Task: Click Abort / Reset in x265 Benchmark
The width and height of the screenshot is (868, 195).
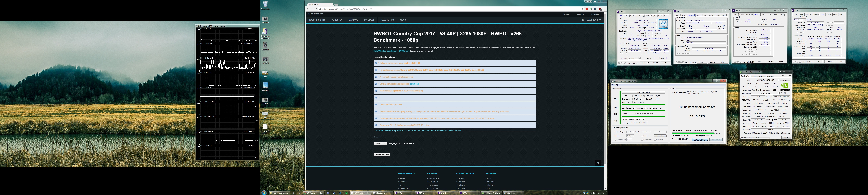Action: click(660, 136)
